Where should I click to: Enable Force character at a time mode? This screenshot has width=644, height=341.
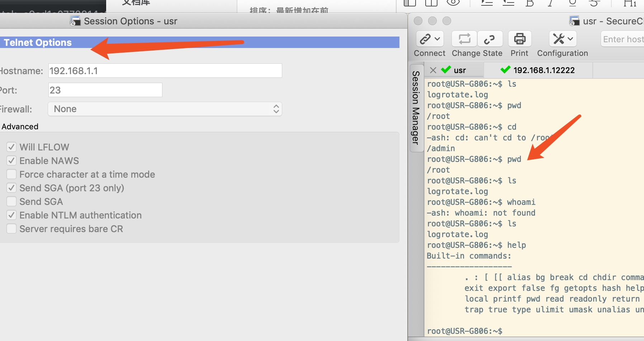coord(12,174)
